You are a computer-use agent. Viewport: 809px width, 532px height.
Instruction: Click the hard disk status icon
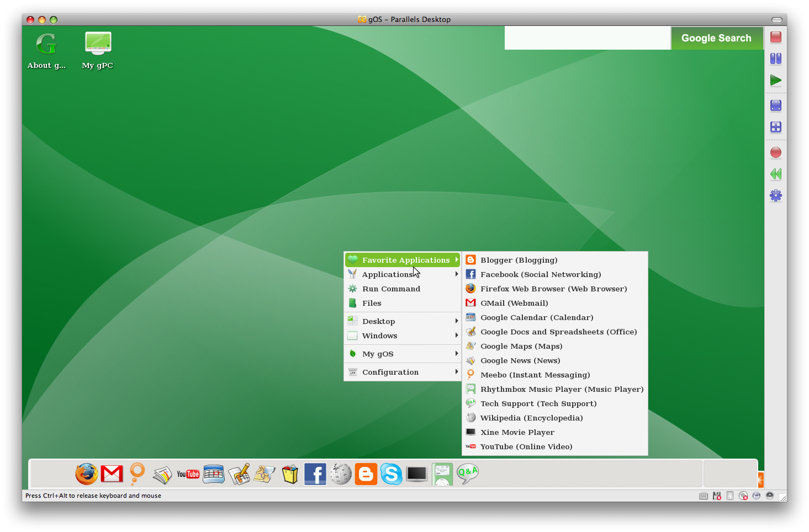[730, 496]
